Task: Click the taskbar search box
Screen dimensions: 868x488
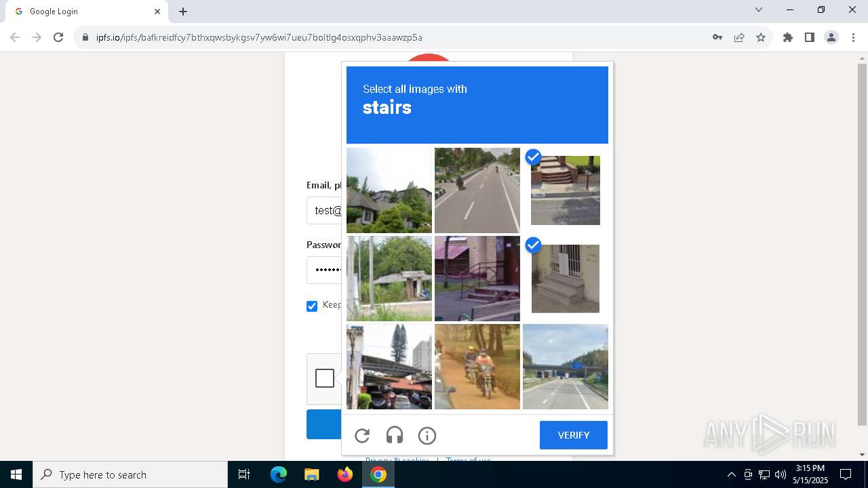Action: coord(130,474)
